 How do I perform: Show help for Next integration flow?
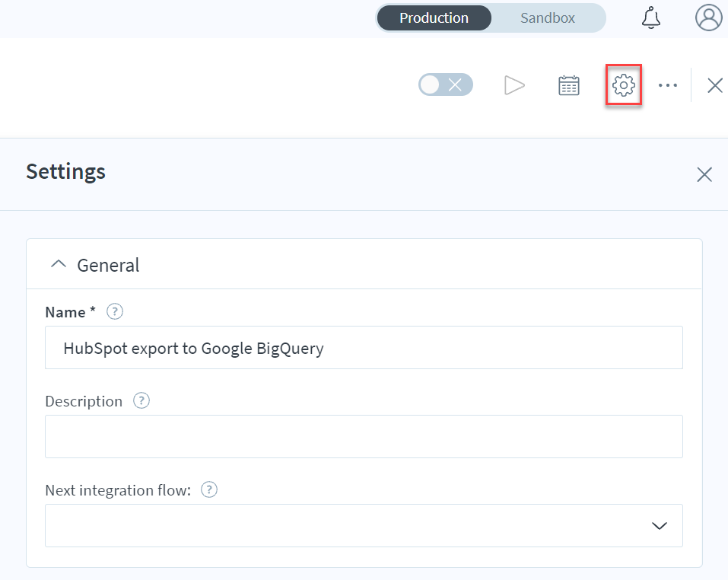tap(209, 489)
